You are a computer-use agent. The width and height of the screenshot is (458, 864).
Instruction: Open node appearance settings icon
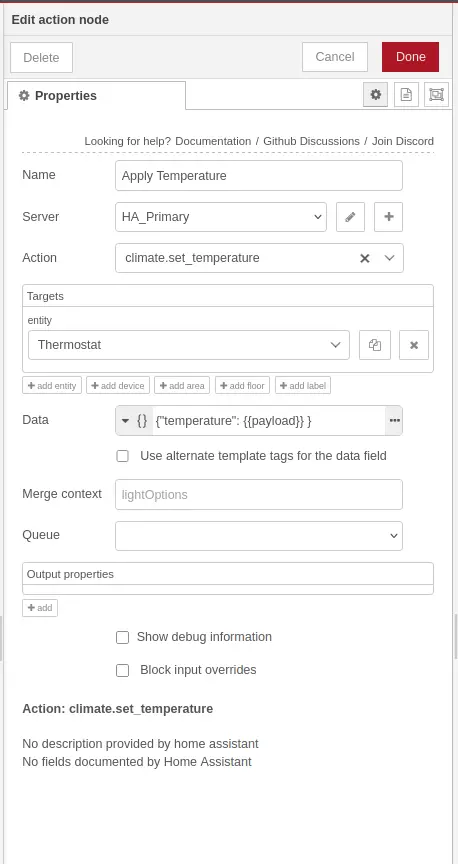point(437,95)
